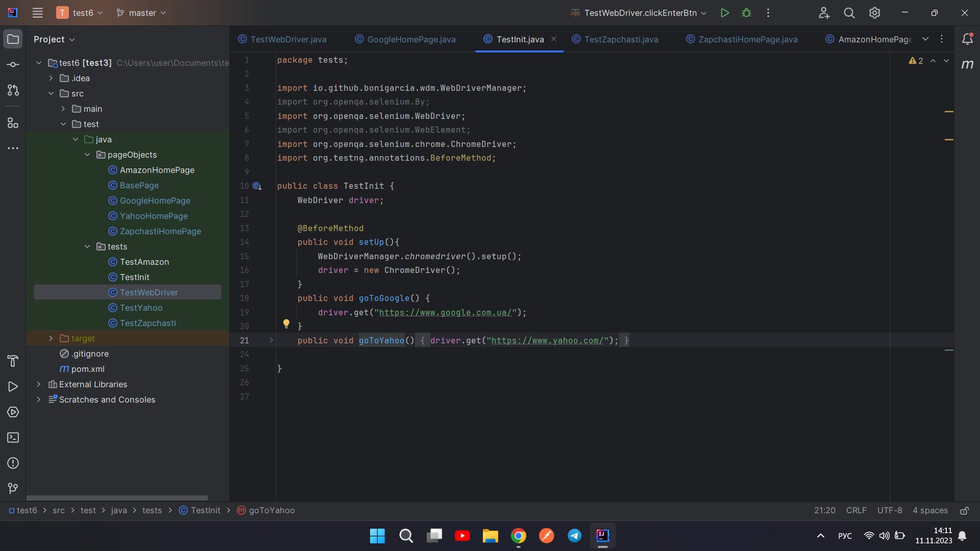Viewport: 980px width, 551px height.
Task: Open the Notifications bell panel
Action: [967, 39]
